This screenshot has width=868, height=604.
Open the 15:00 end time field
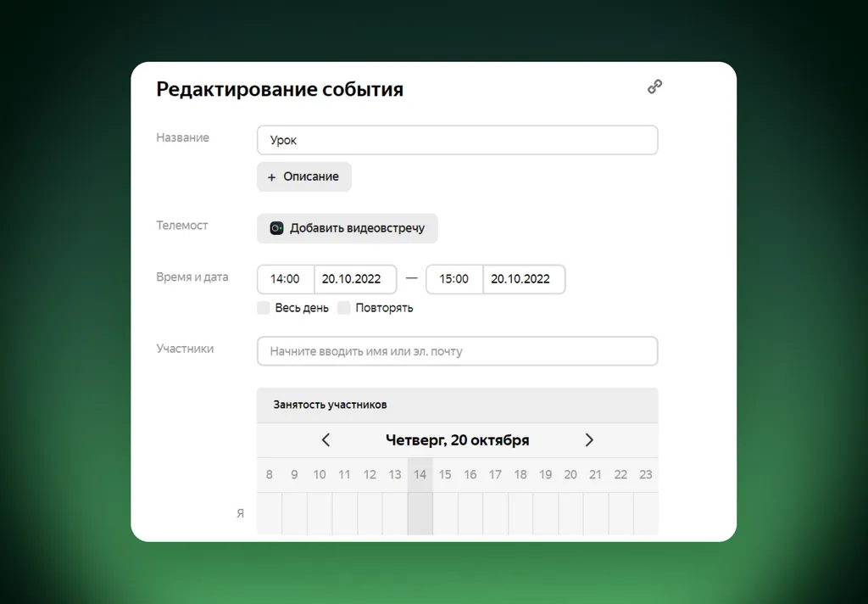point(454,279)
